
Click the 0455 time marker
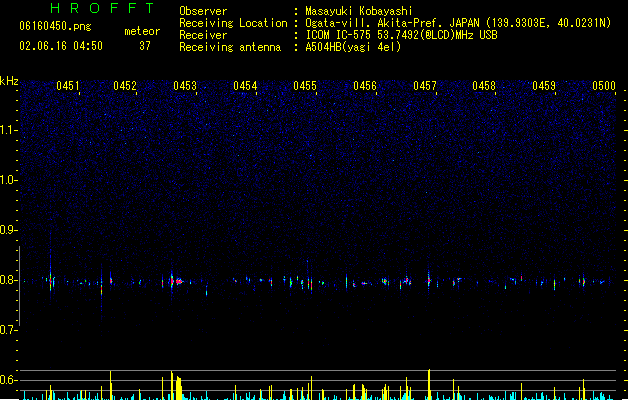tap(305, 86)
